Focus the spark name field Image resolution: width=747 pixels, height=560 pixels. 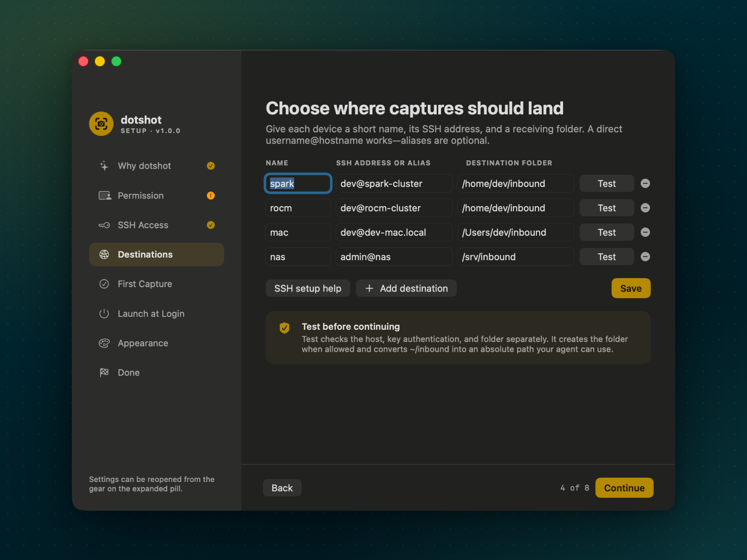point(298,183)
